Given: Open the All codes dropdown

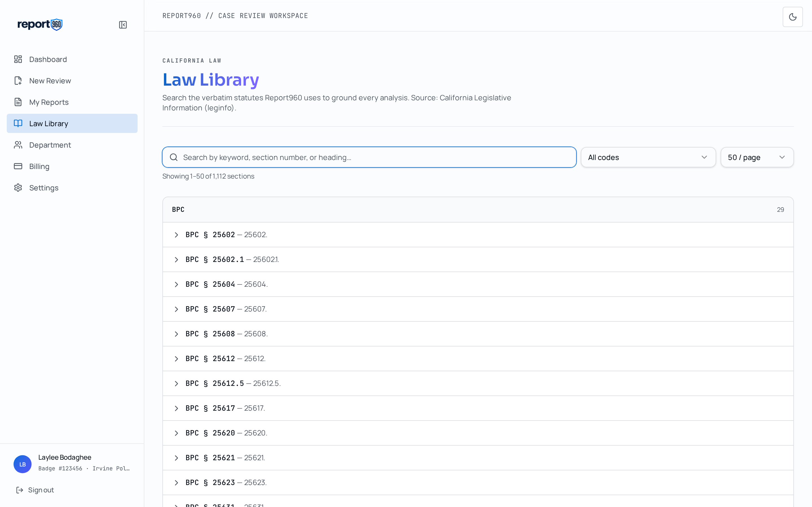Looking at the screenshot, I should 648,157.
